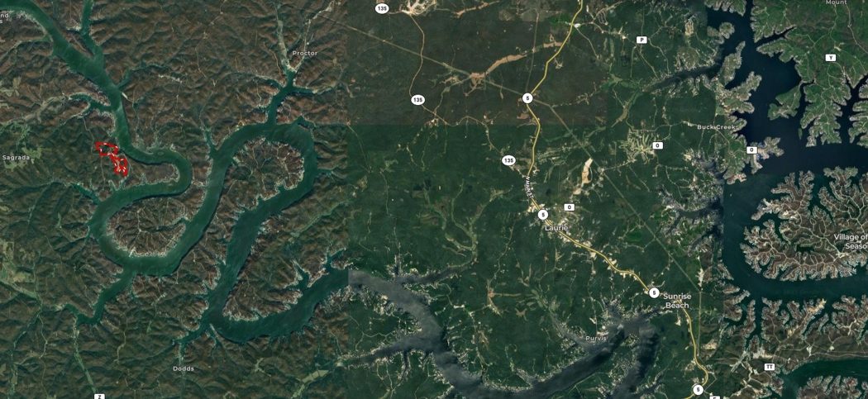The image size is (868, 399).
Task: Select the Route P highway shield
Action: coord(641,40)
